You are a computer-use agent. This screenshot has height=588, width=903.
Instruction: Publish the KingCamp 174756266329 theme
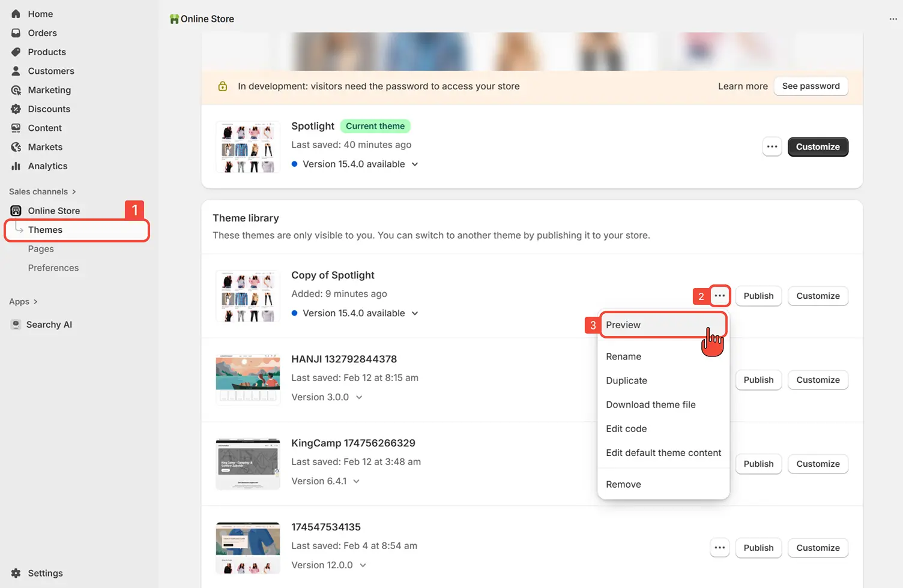[x=758, y=464]
